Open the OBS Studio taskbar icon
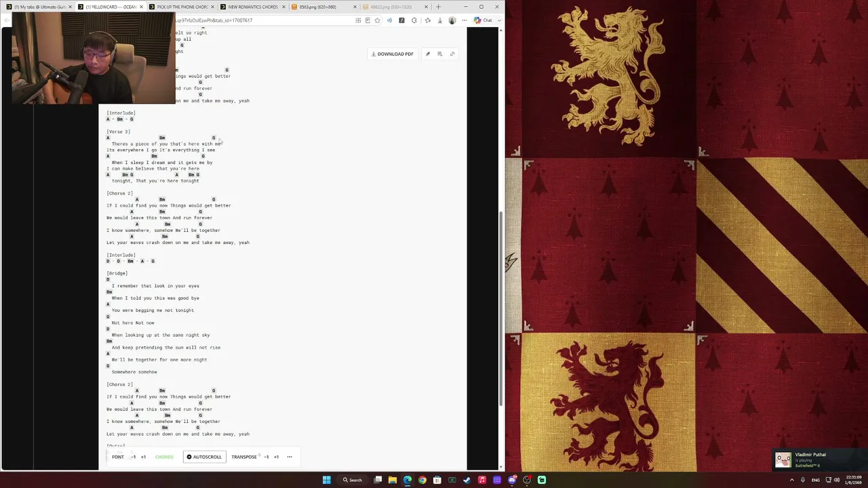Image resolution: width=868 pixels, height=488 pixels. pos(527,480)
